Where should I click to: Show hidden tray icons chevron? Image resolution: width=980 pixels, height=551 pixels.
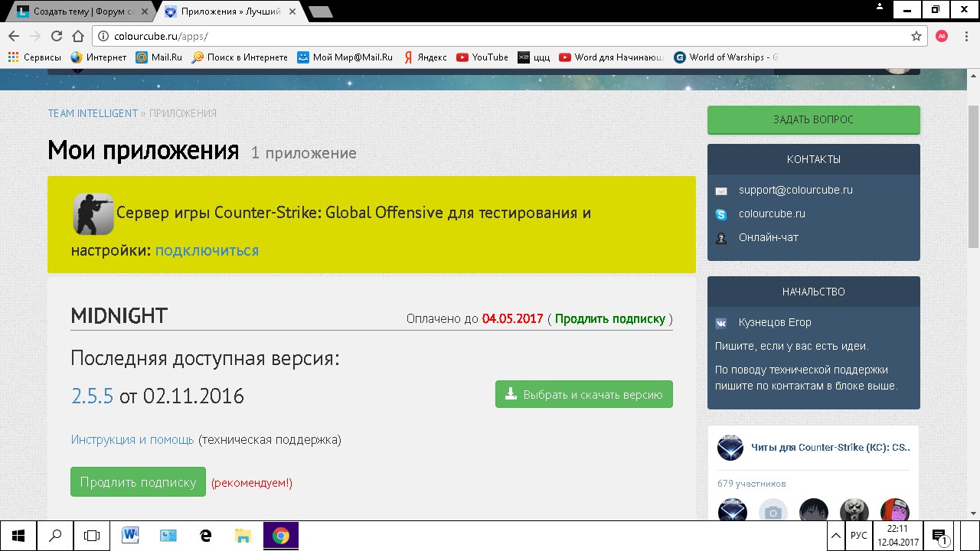click(835, 536)
